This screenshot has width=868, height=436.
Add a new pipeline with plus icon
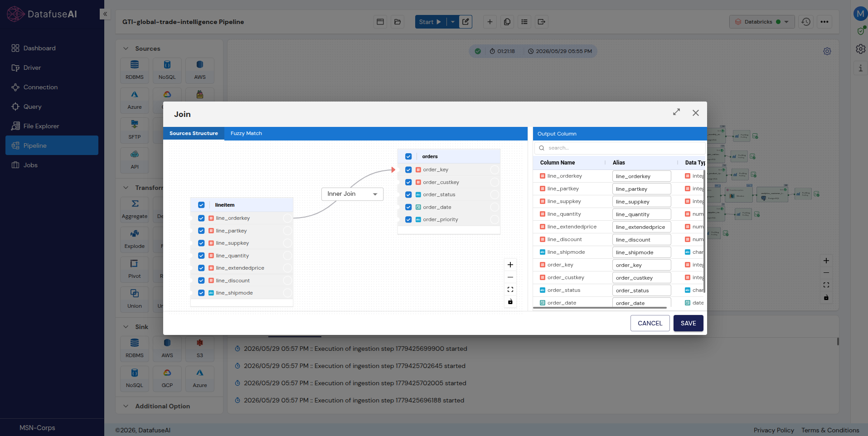click(490, 22)
